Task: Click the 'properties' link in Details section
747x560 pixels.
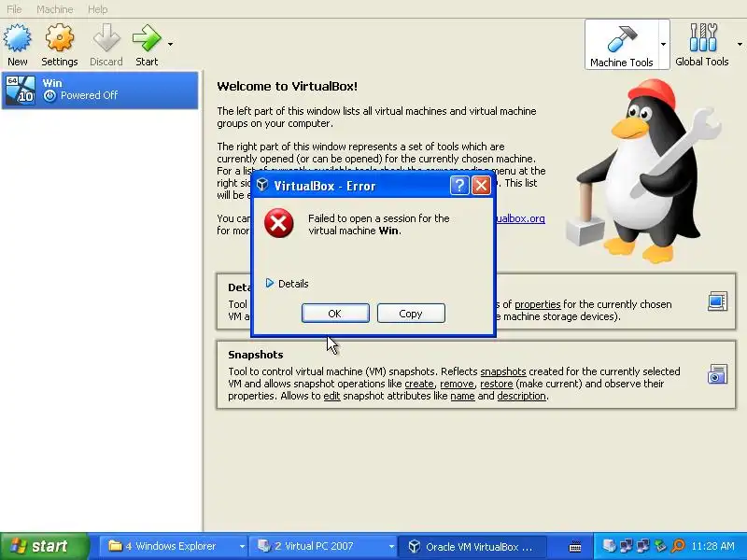Action: (x=538, y=304)
